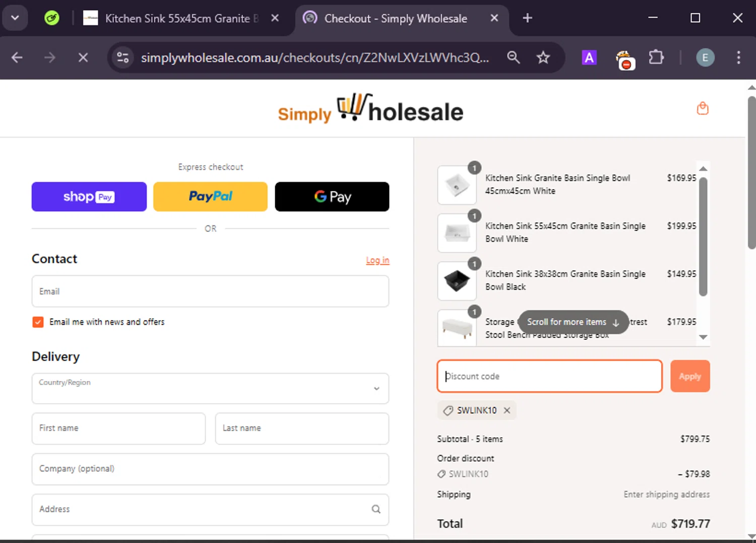Follow the Log in link
This screenshot has width=756, height=543.
377,260
